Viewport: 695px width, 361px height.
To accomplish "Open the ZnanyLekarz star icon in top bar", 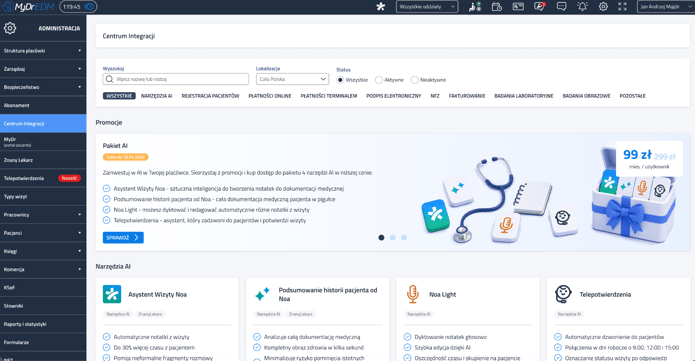I will point(381,7).
